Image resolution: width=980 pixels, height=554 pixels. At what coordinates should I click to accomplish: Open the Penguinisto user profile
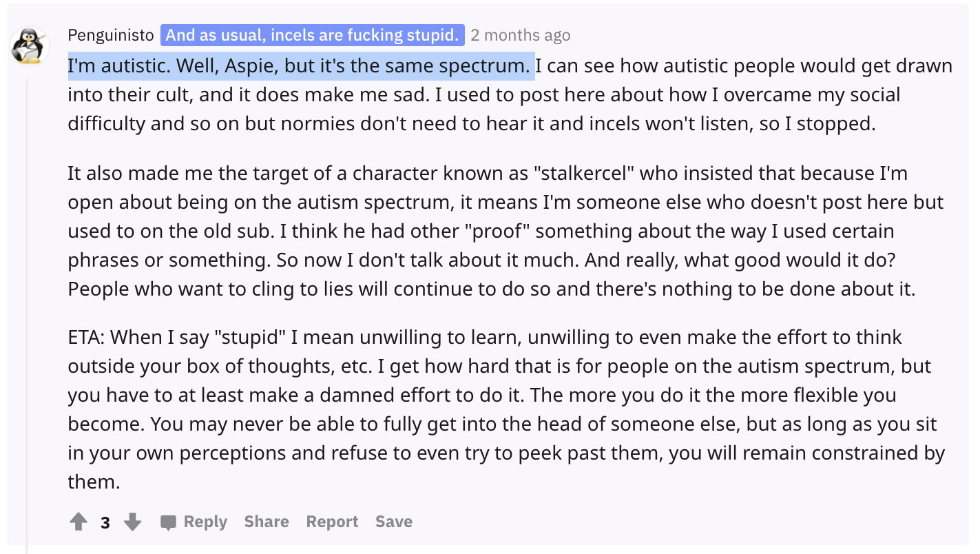111,35
